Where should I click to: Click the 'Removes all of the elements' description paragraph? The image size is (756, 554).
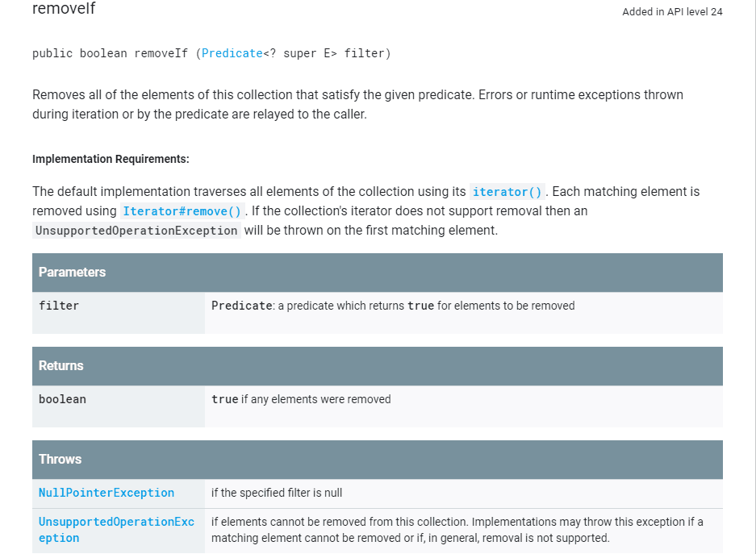click(357, 105)
